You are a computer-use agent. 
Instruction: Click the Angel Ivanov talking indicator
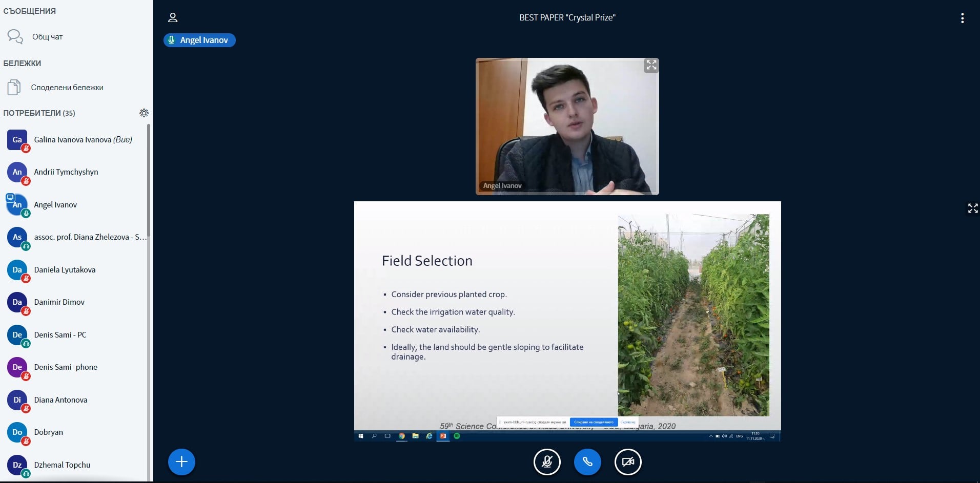pos(199,40)
